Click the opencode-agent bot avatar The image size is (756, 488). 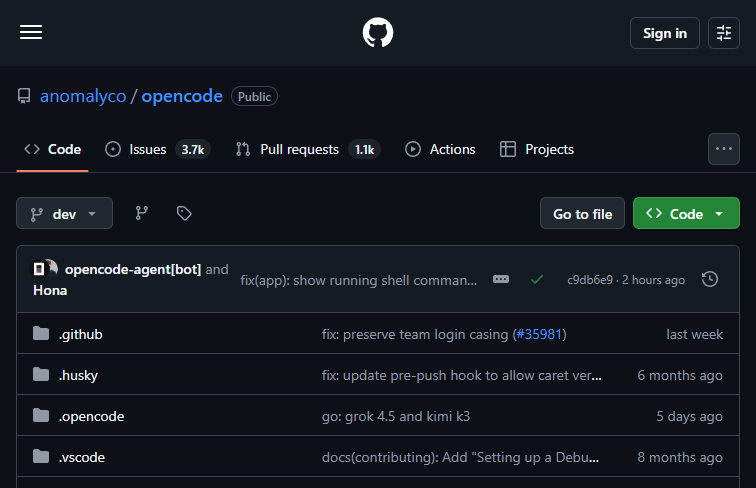coord(39,269)
